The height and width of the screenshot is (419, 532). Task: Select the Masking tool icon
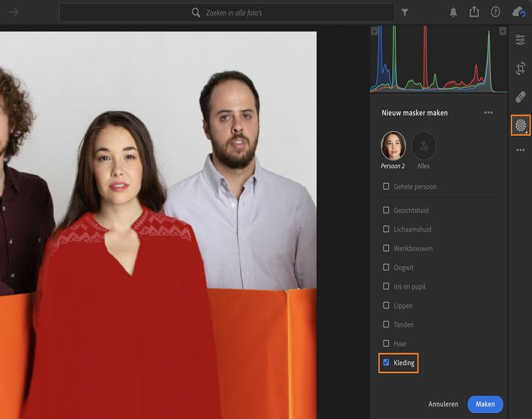coord(521,125)
